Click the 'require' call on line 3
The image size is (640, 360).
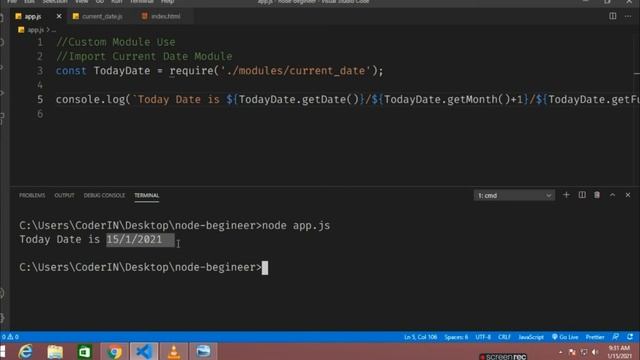(x=191, y=71)
